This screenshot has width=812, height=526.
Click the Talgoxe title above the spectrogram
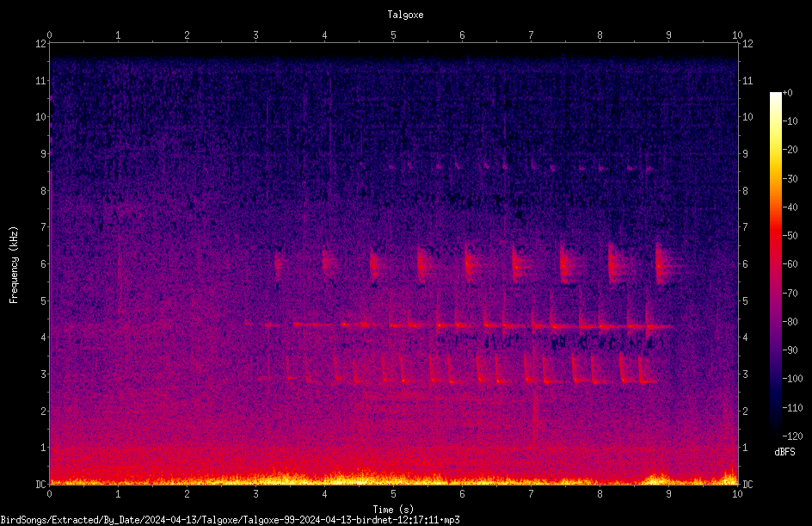(405, 15)
